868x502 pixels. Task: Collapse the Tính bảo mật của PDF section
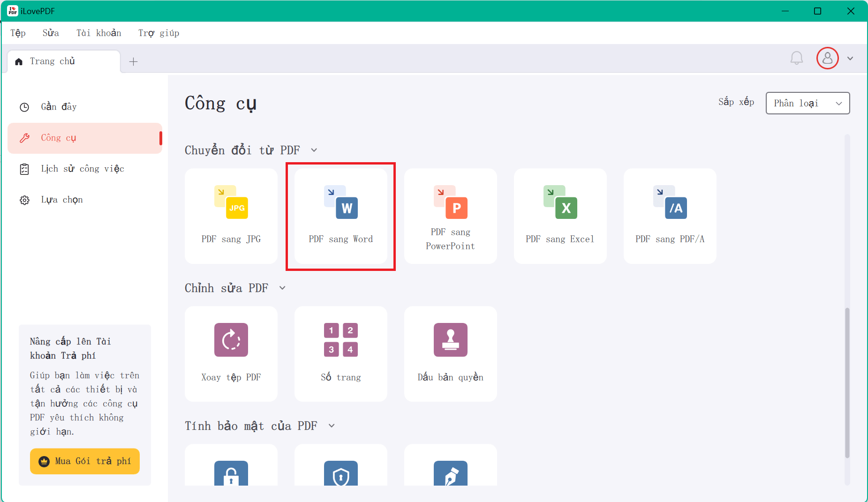332,426
